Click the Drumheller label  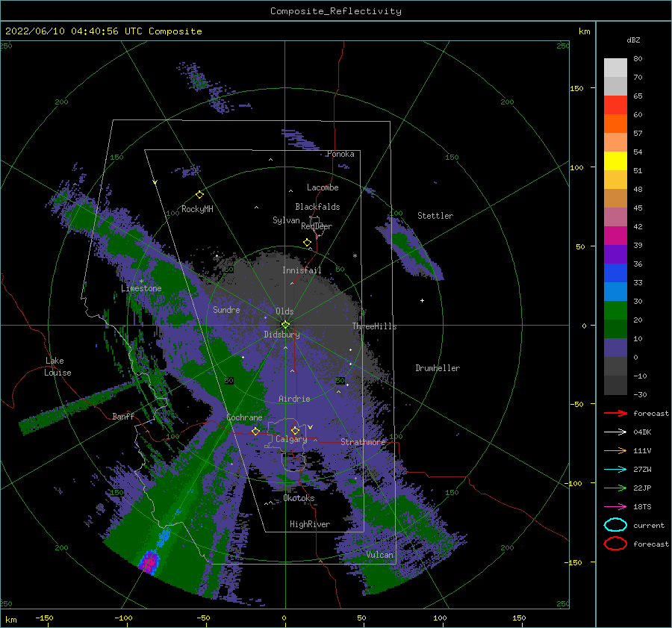point(437,368)
